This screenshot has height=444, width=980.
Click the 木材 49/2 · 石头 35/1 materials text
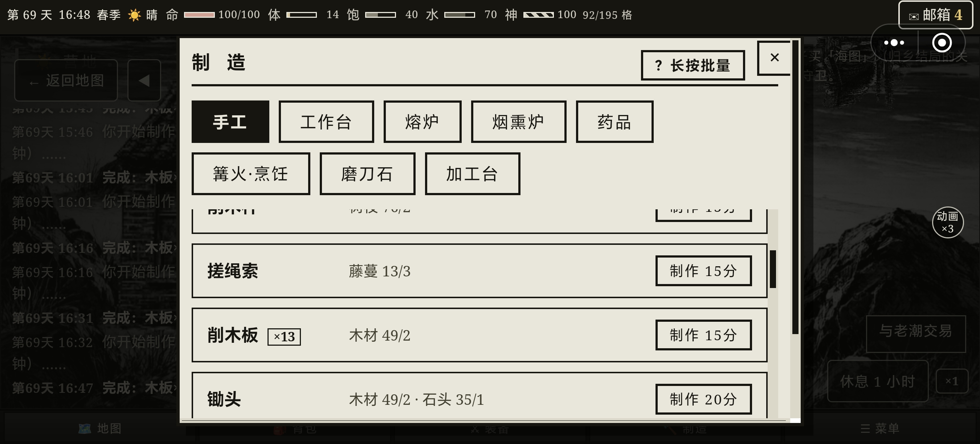coord(417,399)
